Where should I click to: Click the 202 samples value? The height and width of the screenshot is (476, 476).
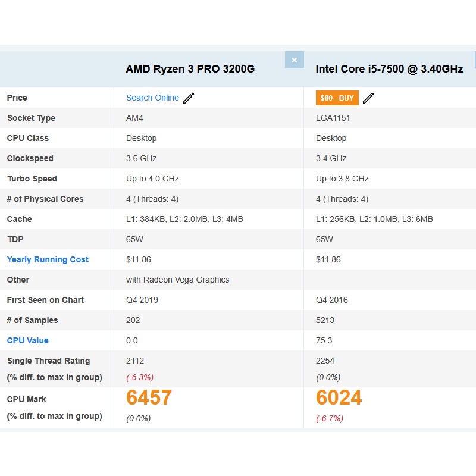tap(133, 320)
